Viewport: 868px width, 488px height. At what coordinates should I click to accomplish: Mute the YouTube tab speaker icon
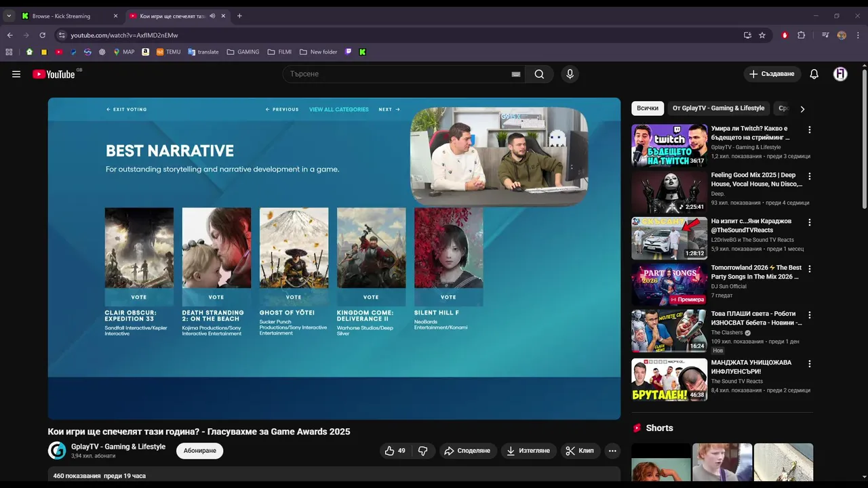click(213, 16)
